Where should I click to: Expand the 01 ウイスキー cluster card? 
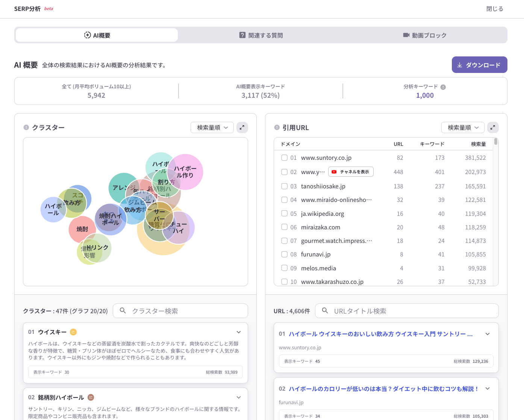(x=239, y=332)
